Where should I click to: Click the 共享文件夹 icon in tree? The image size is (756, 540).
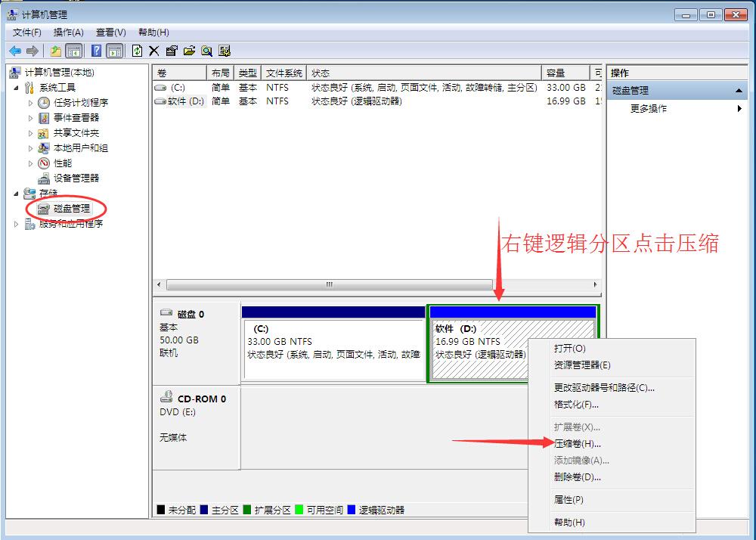click(43, 133)
